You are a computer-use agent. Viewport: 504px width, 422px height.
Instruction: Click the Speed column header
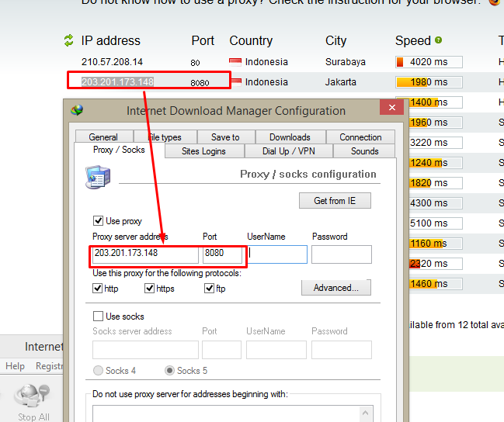coord(413,41)
